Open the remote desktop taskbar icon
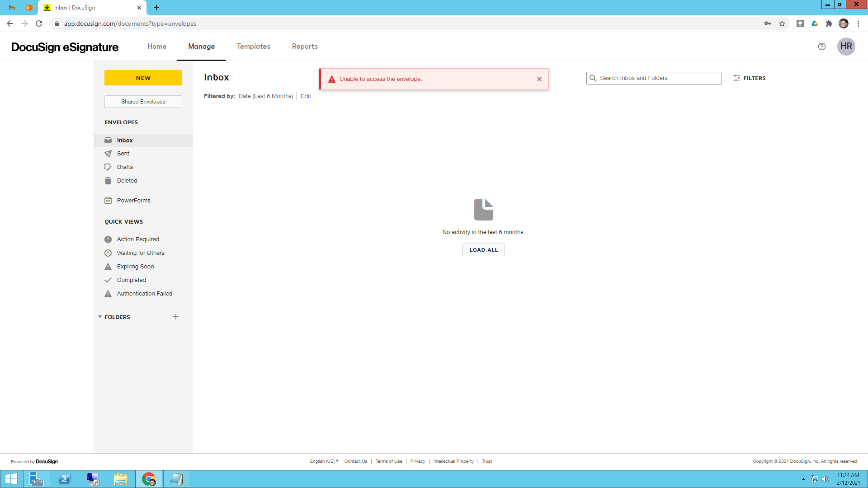This screenshot has width=868, height=488. (93, 479)
